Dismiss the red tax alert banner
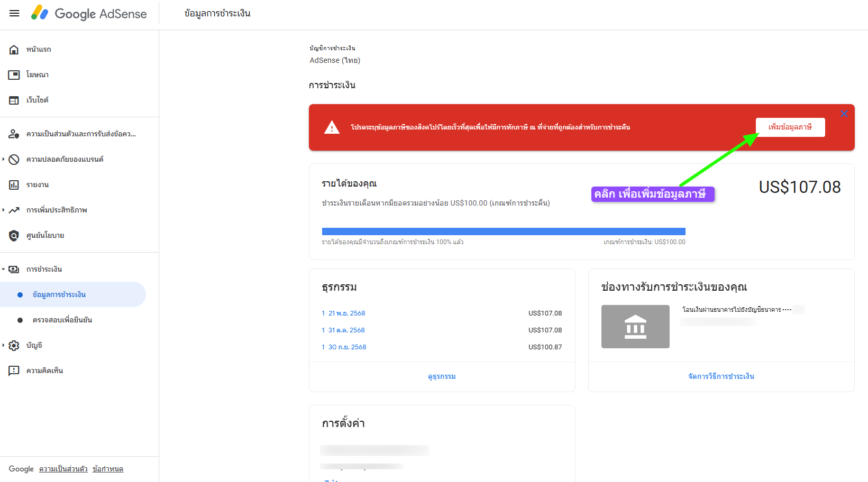The height and width of the screenshot is (482, 868). (844, 114)
